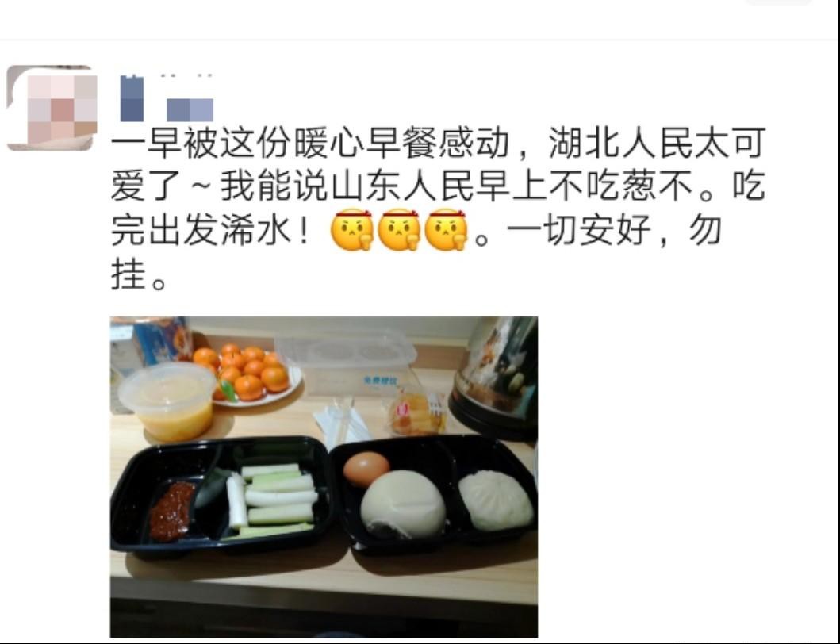
Task: Click the second angry-face emoji in the post
Action: tap(398, 230)
